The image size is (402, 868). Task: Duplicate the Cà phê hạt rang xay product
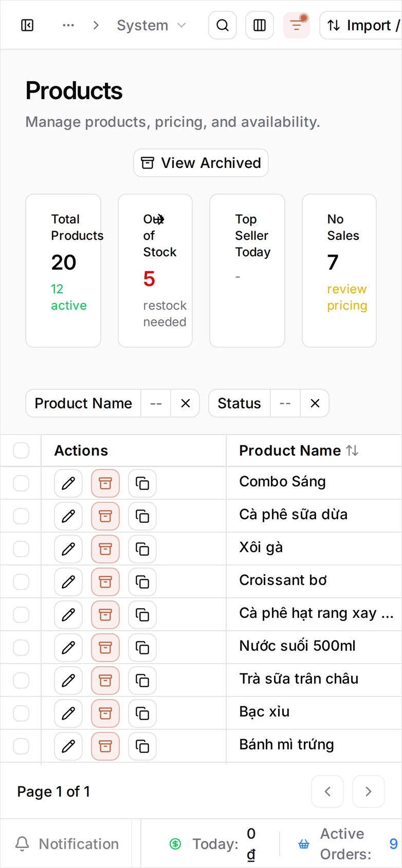[x=142, y=615]
